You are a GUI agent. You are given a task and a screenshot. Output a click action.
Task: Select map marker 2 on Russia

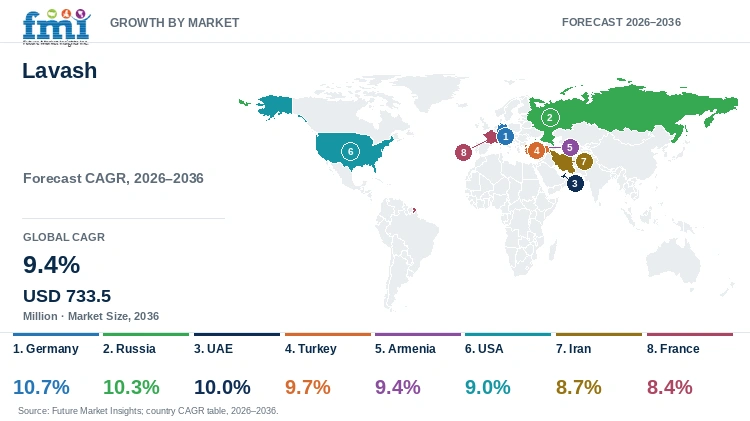(x=550, y=117)
